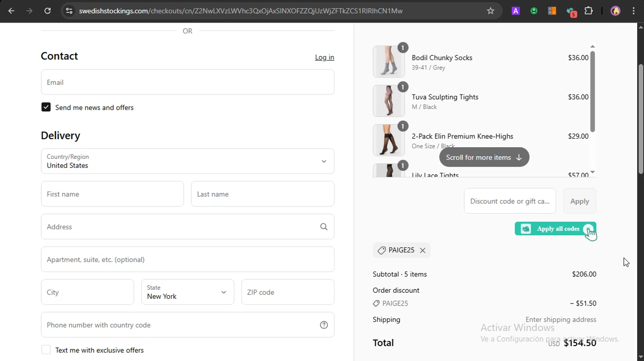Click the Elin Premium Knee-Highs thumbnail
Screen dimensions: 644x361
389,140
